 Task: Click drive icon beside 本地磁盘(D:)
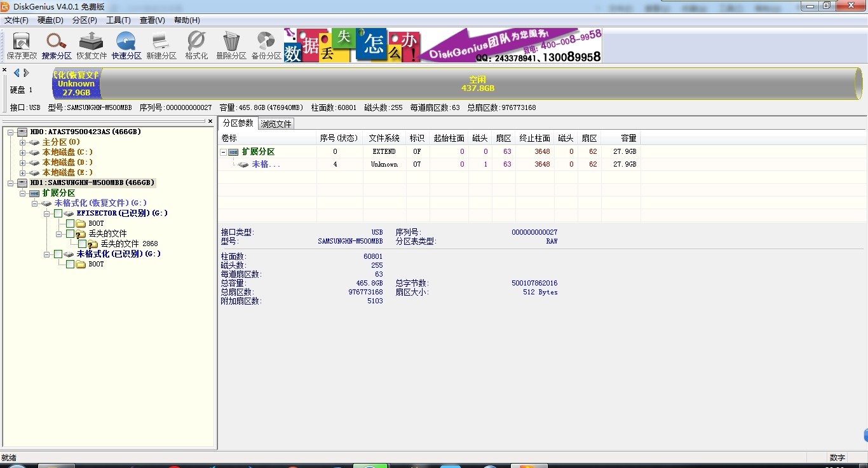[34, 163]
